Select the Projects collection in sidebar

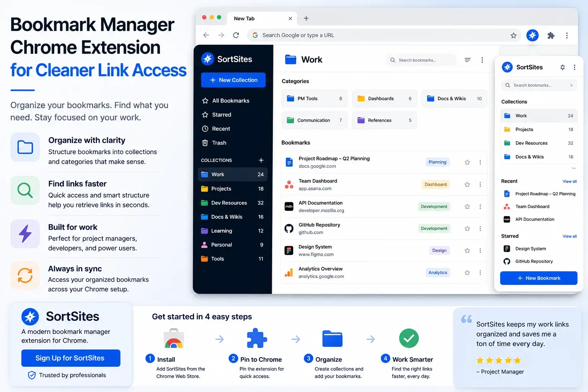[232, 189]
